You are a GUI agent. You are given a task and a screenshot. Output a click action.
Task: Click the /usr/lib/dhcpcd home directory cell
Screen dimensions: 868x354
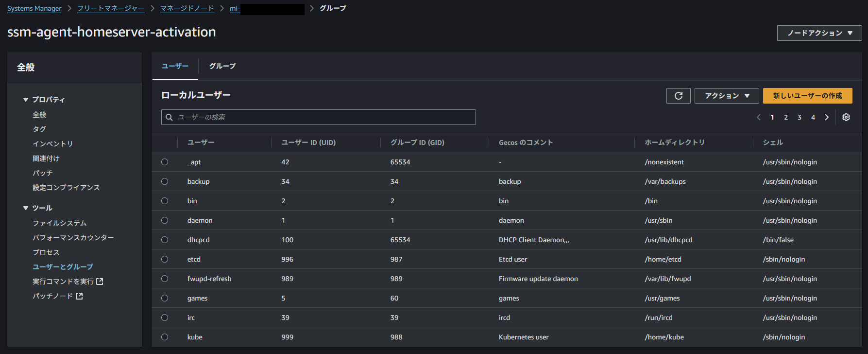[668, 240]
